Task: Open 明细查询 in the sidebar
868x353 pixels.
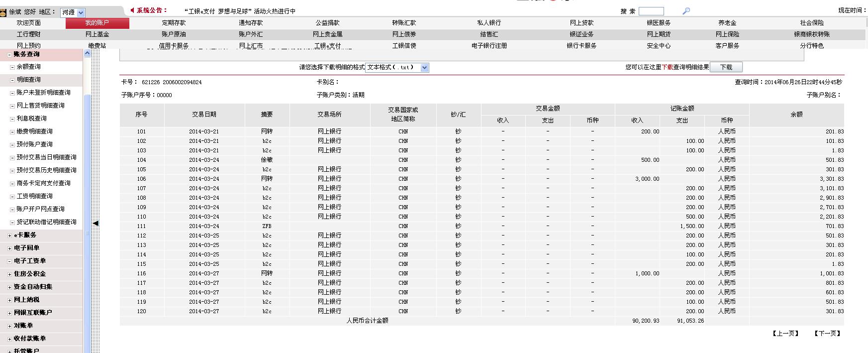Action: (29, 80)
